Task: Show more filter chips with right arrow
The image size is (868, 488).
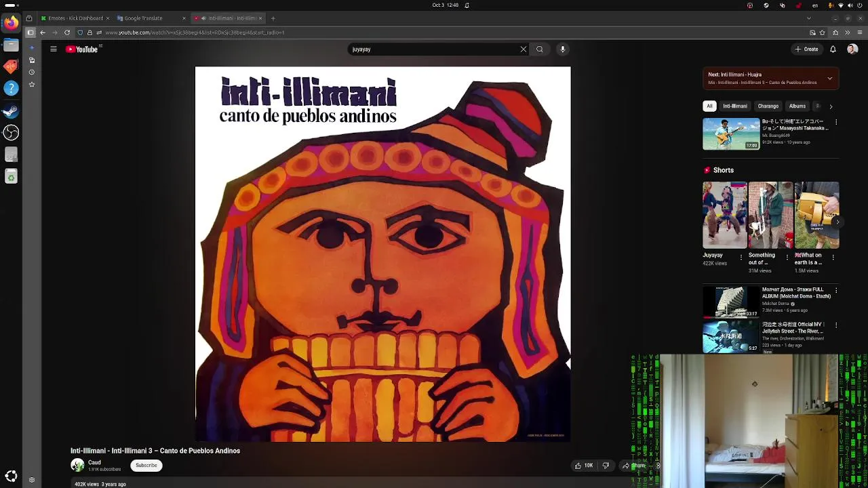Action: pyautogui.click(x=831, y=106)
